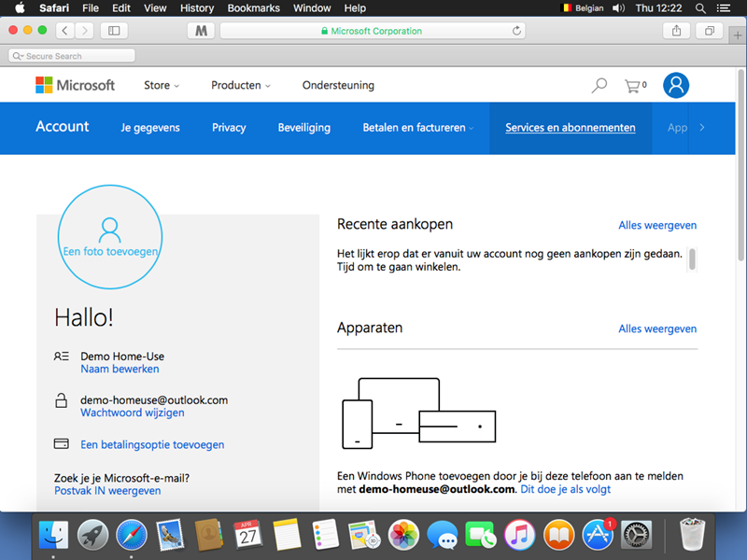
Task: Click Een betalingsoptie toevoegen link
Action: pos(152,445)
